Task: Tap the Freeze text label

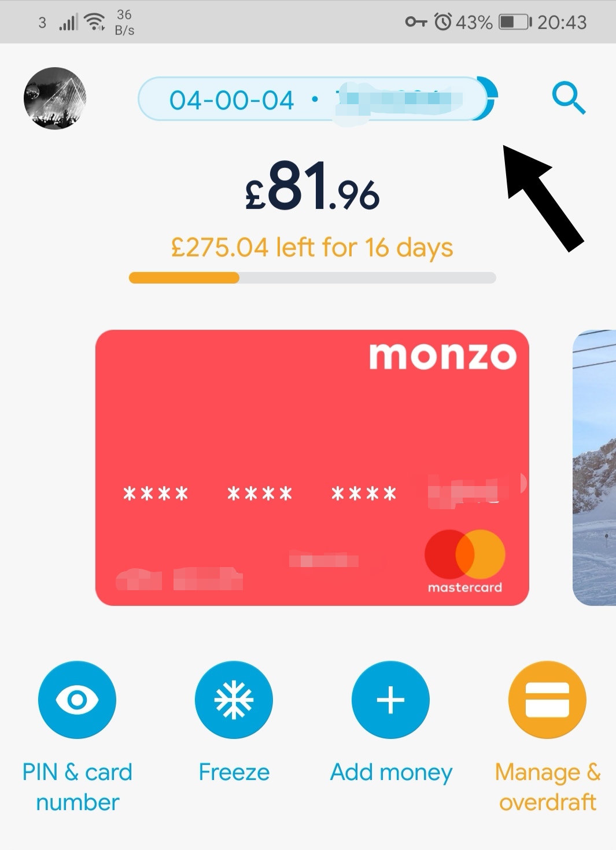Action: click(x=234, y=772)
